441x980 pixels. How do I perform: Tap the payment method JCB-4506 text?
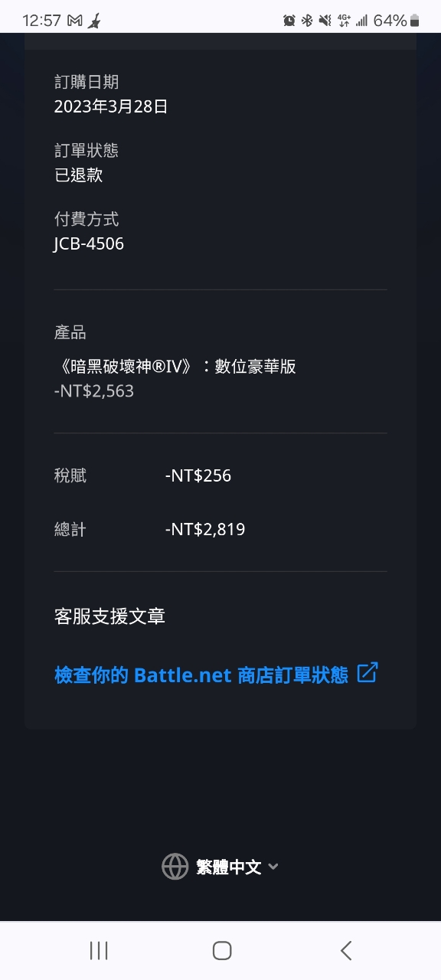(x=89, y=244)
